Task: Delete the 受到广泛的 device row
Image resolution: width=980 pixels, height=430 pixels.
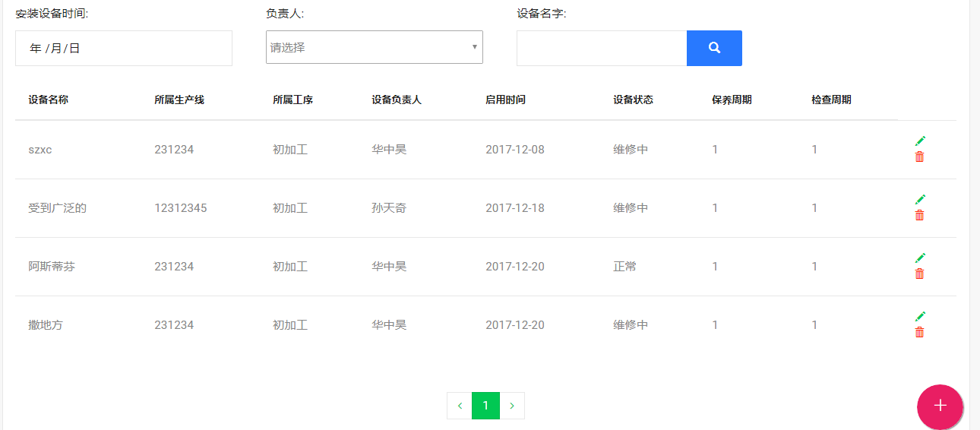Action: tap(919, 215)
